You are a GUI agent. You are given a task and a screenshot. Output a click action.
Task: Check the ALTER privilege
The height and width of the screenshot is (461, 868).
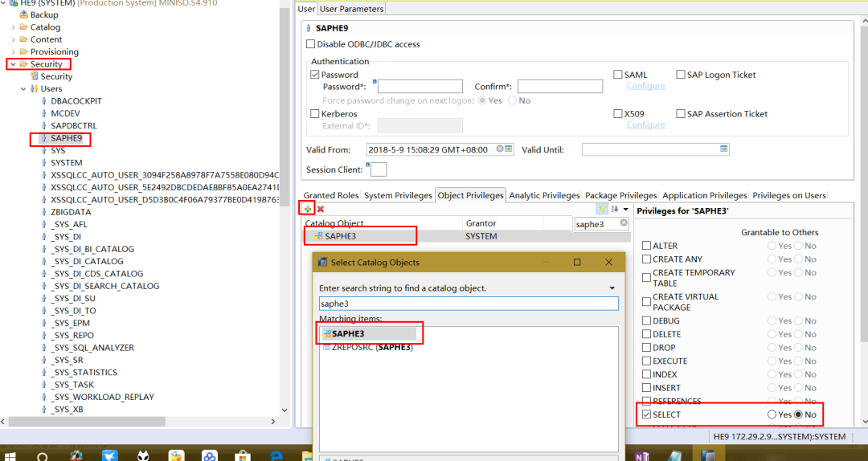pos(646,246)
